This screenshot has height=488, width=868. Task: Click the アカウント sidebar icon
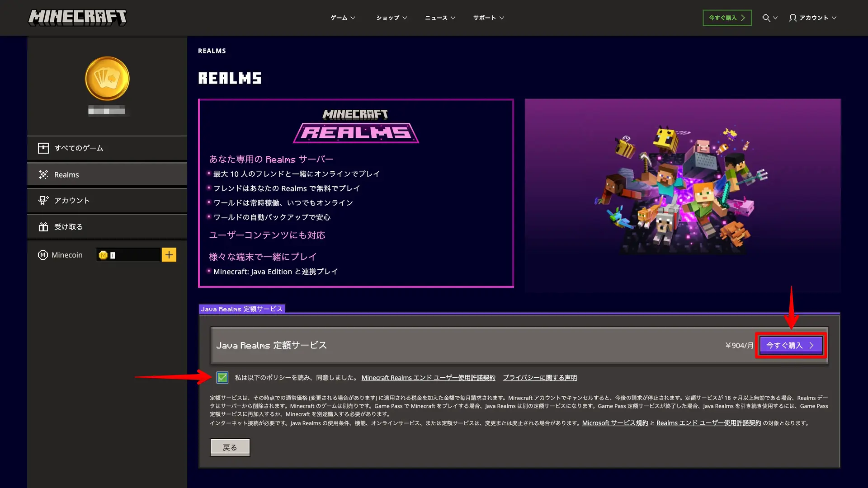click(43, 201)
